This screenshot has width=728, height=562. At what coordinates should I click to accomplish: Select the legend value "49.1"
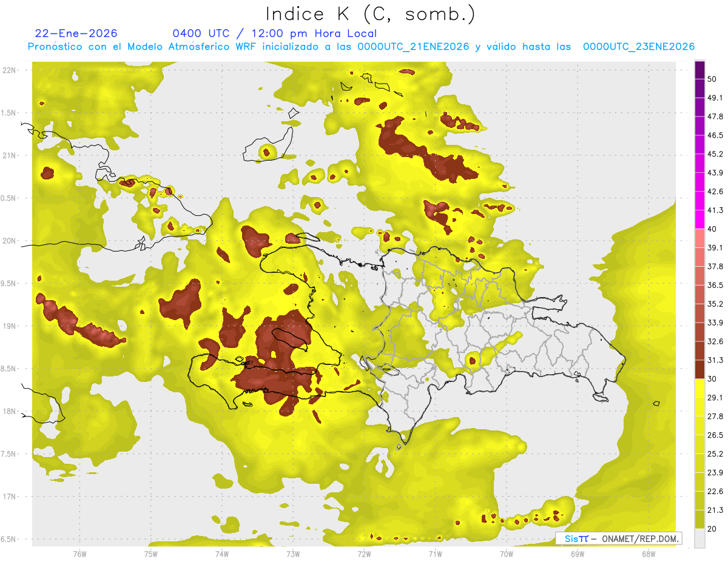715,98
